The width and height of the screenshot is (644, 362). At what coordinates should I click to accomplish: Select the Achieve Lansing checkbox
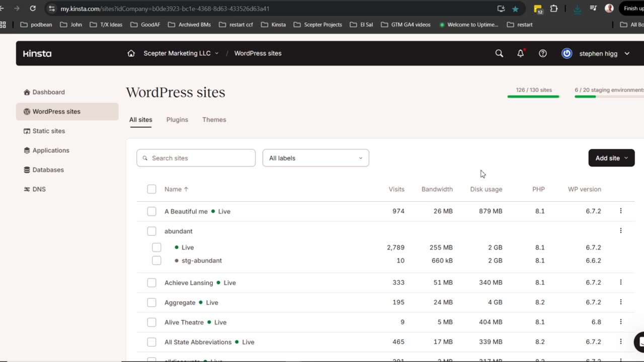151,283
